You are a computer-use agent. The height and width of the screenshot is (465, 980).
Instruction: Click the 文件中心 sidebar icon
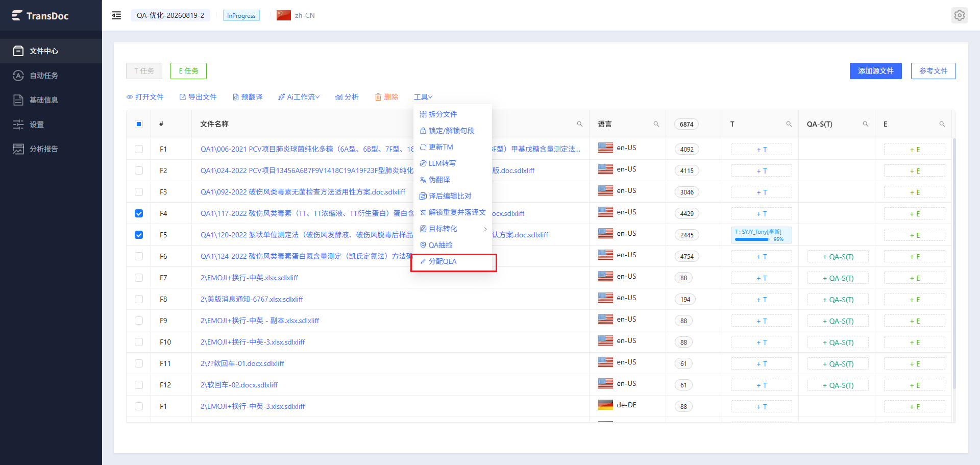(18, 51)
